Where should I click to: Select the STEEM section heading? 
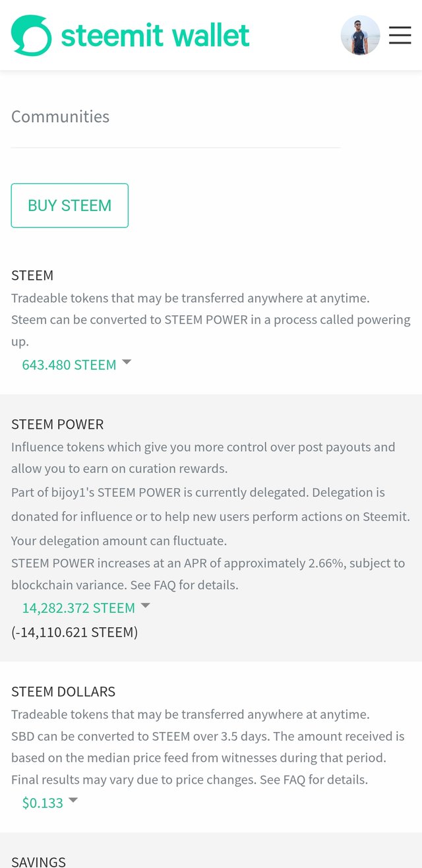pos(32,275)
